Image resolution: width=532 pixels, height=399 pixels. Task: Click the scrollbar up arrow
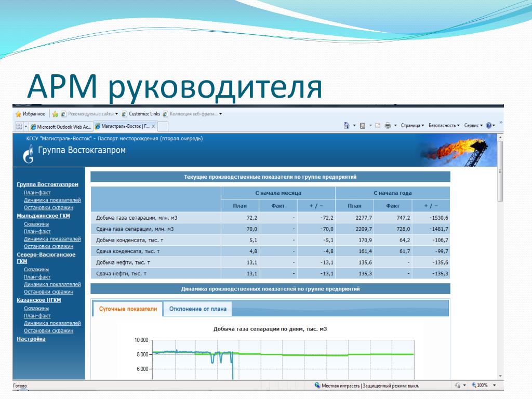[500, 137]
